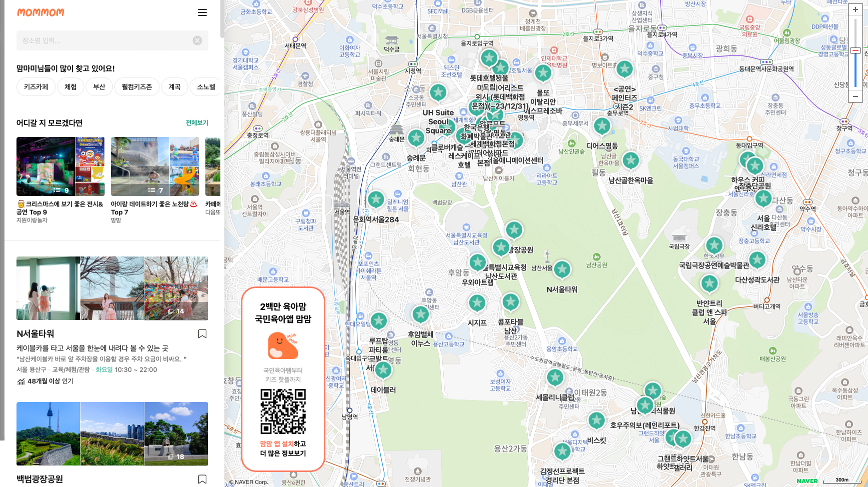
Task: Open the N서울타워 title
Action: (35, 333)
